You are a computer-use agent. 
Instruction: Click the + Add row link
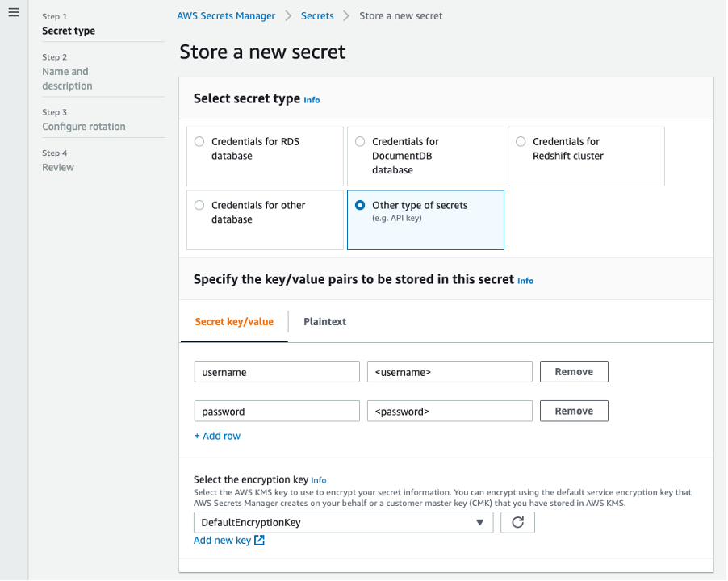[217, 437]
